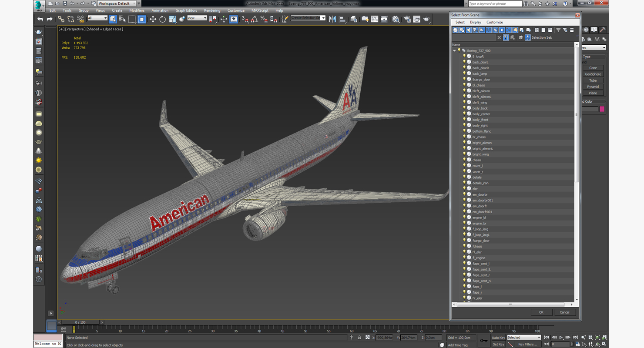
Task: Open the reference coordinate View dropdown
Action: [x=197, y=18]
